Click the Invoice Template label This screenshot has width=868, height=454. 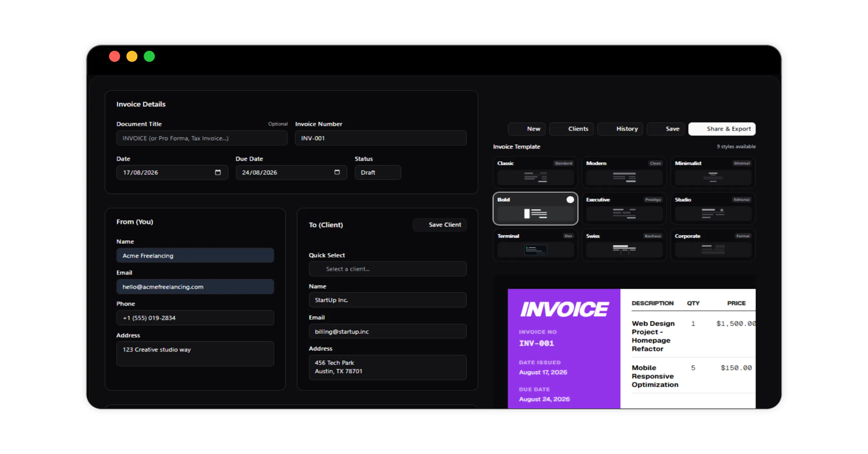(516, 146)
